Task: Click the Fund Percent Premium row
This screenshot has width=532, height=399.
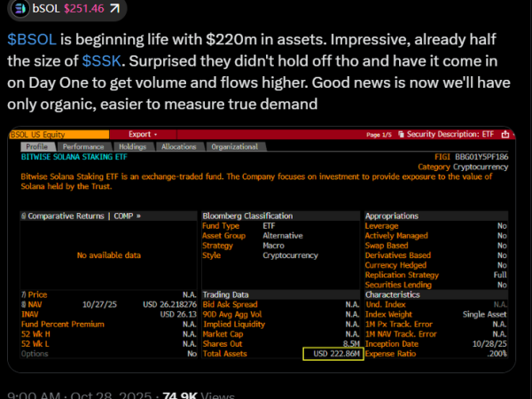Action: 108,324
